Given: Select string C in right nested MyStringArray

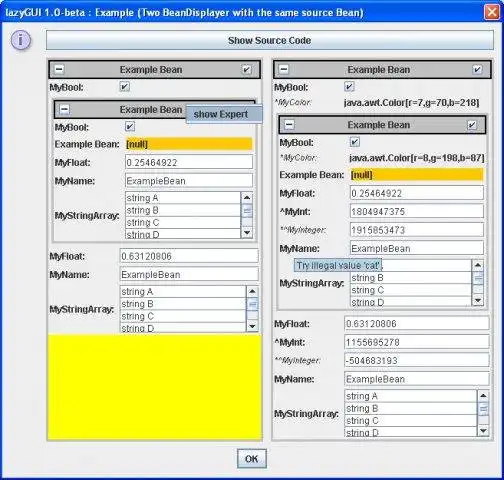Looking at the screenshot, I should click(x=411, y=290).
